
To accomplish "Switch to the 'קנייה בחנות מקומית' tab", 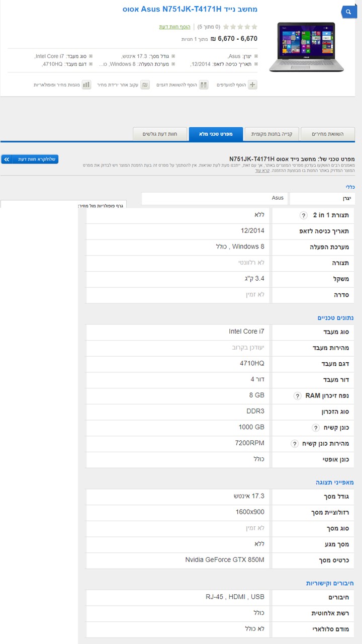I will pos(272,134).
